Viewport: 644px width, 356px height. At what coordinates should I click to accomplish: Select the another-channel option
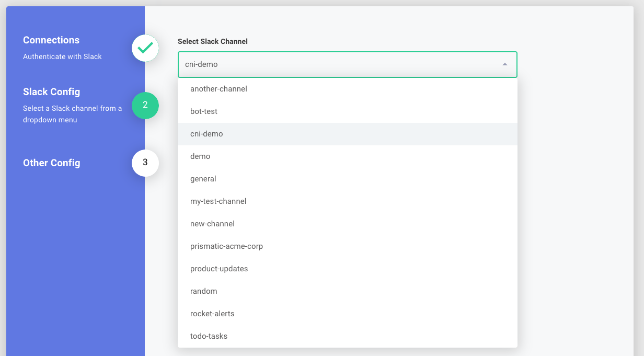[218, 88]
